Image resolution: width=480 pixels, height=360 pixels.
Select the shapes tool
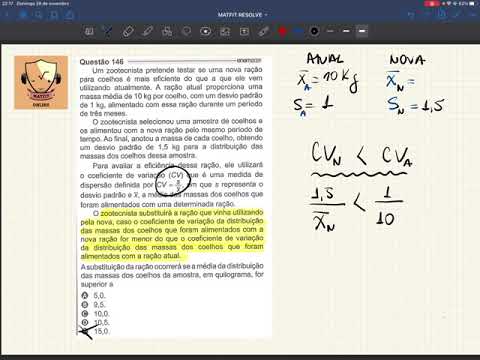tap(167, 31)
